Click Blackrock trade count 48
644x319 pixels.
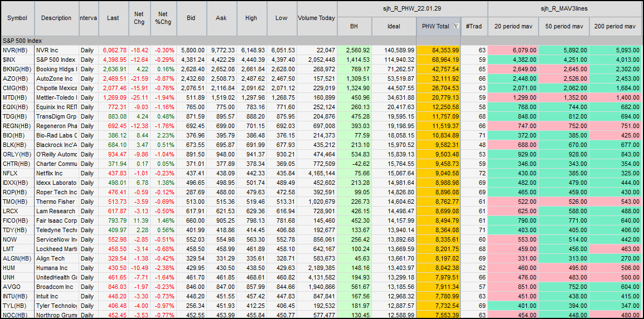point(474,144)
